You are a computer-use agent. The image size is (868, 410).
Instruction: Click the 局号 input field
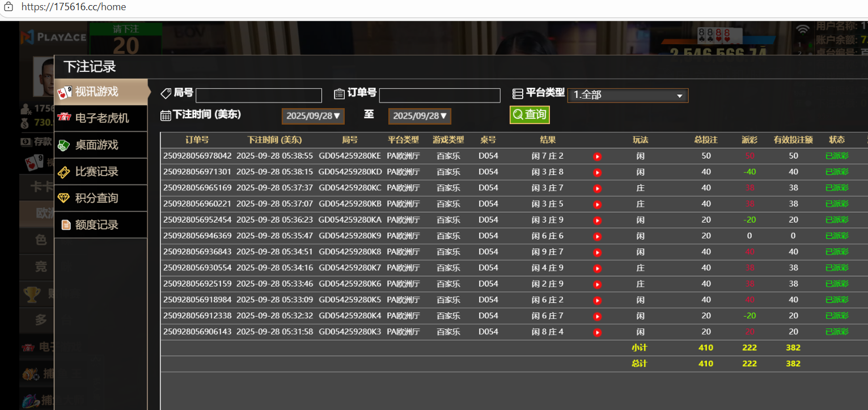click(x=259, y=96)
